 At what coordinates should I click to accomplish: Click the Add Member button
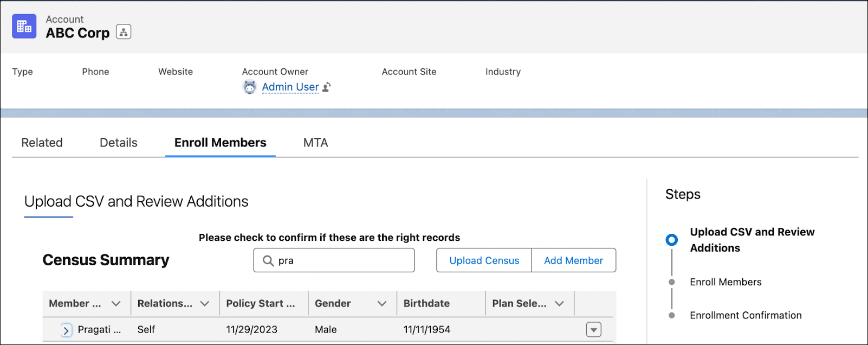[574, 260]
